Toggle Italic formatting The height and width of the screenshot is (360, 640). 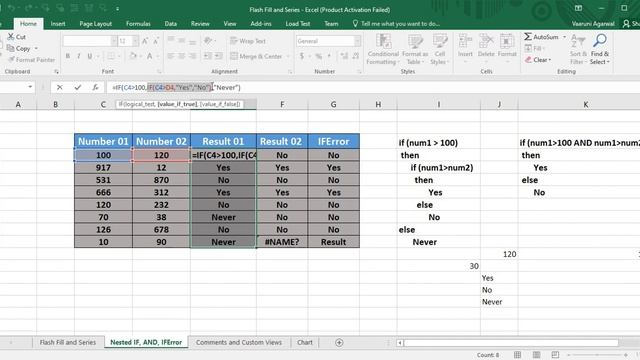(78, 56)
